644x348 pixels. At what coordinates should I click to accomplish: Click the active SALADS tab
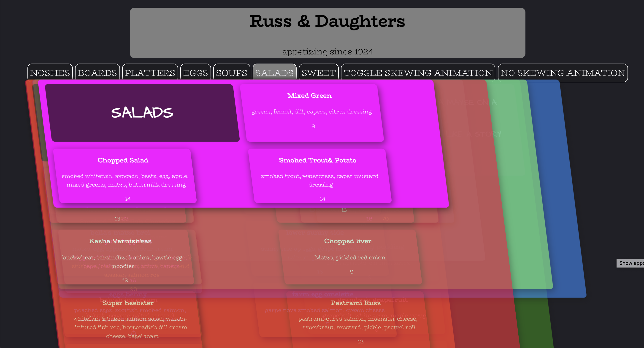tap(274, 73)
